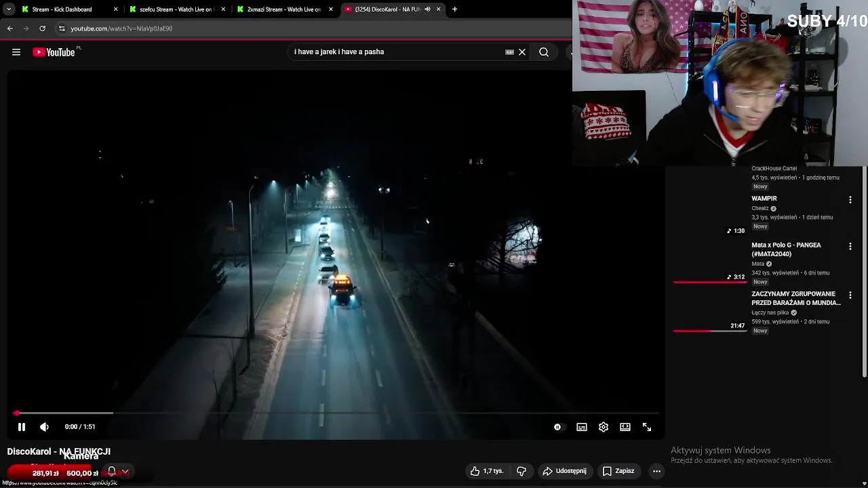Viewport: 868px width, 488px height.
Task: Close the Kick Dashboard tab
Action: point(115,9)
